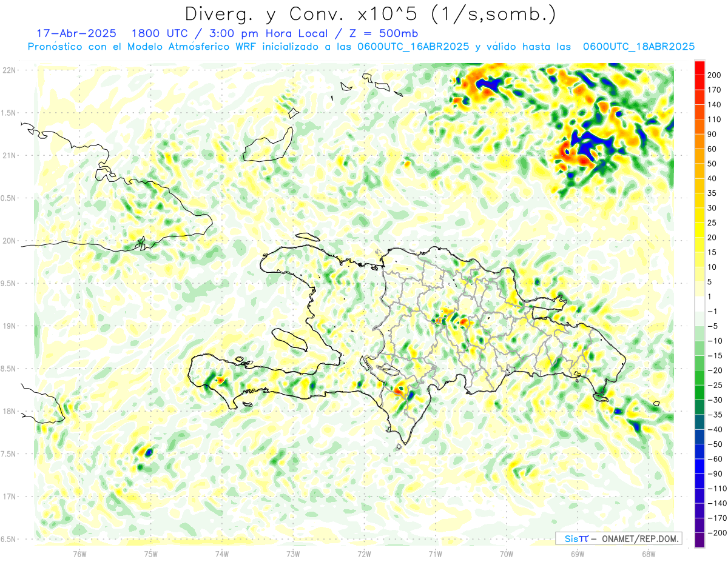This screenshot has width=728, height=562.
Task: Click the '72W' longitude label
Action: tap(364, 554)
